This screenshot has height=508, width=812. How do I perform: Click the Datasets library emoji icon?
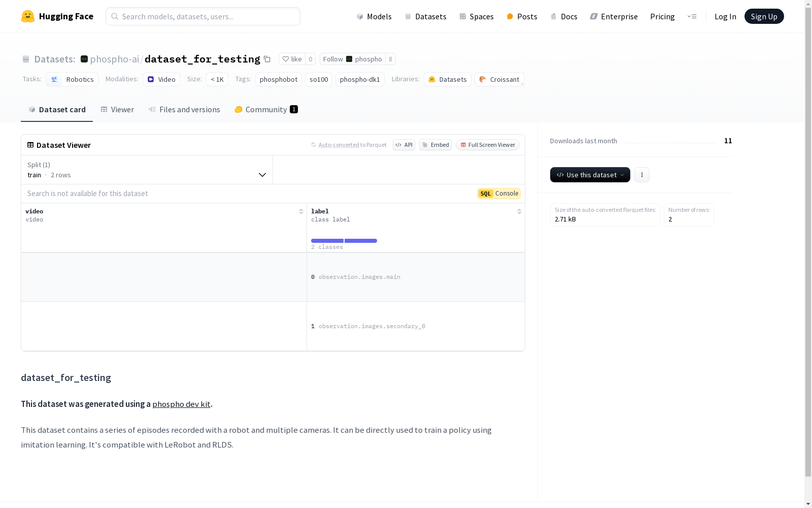tap(432, 79)
